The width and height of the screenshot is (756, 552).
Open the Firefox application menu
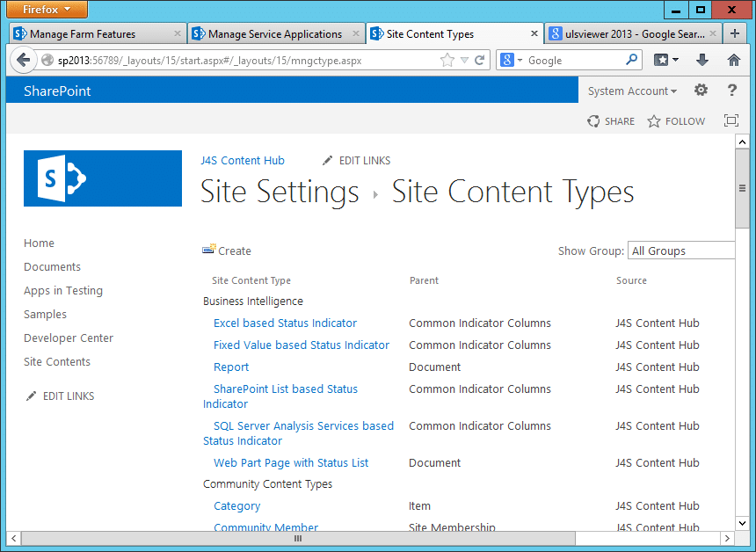(47, 9)
